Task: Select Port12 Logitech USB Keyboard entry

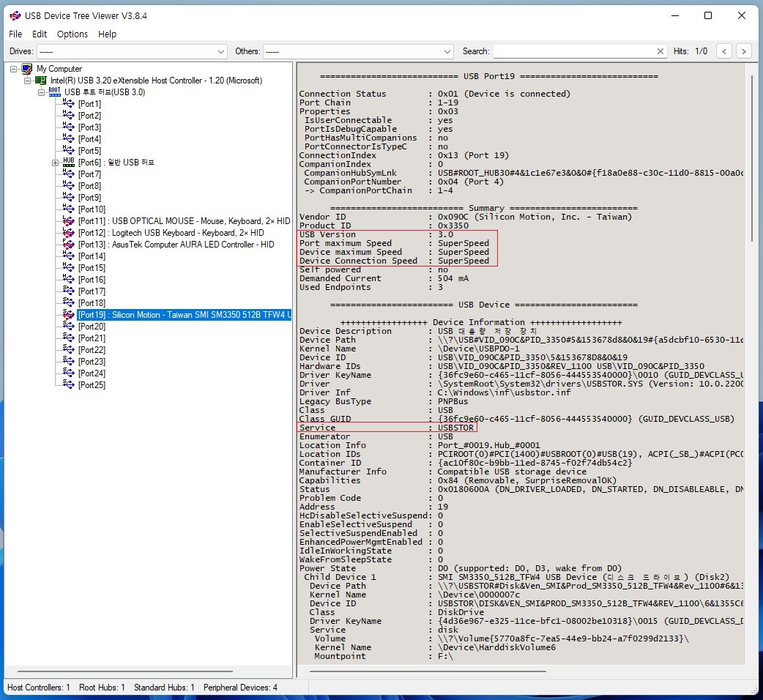Action: point(171,233)
